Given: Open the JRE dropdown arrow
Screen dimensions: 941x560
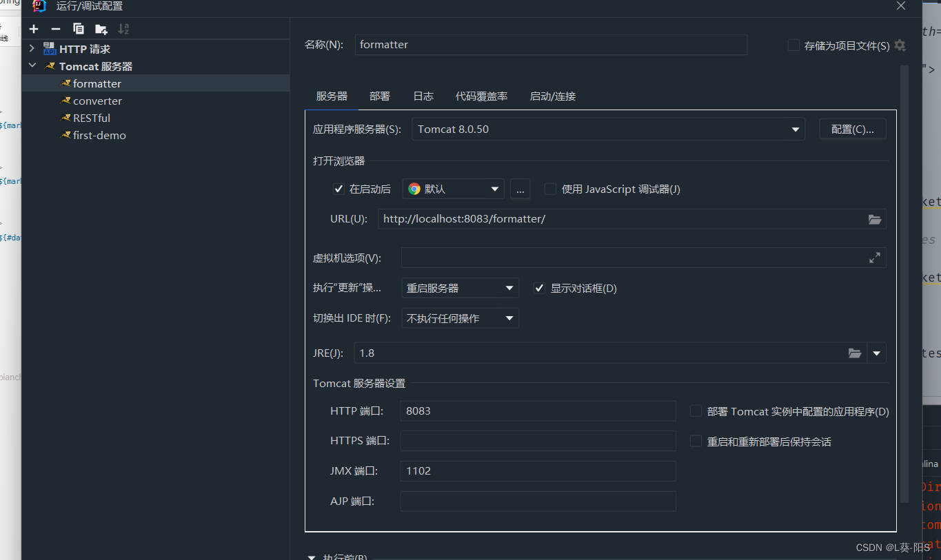Looking at the screenshot, I should (876, 353).
